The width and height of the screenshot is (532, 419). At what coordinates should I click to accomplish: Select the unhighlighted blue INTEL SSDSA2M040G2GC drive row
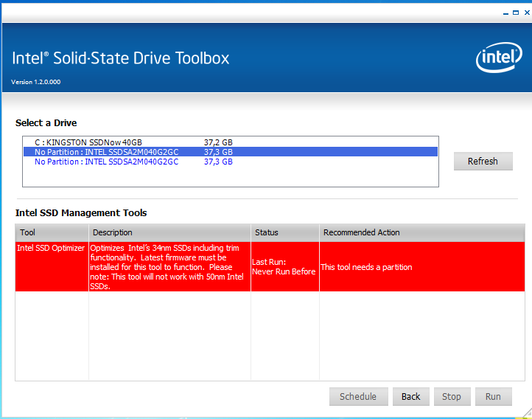click(x=231, y=162)
